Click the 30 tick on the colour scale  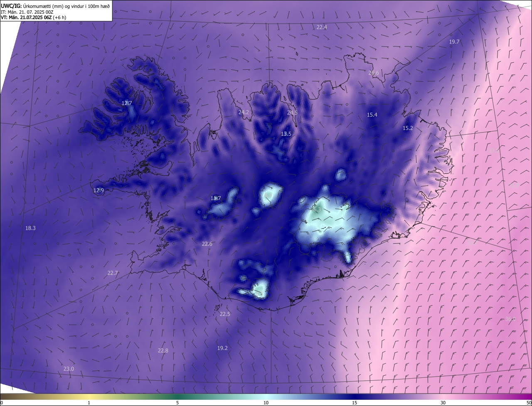443,403
